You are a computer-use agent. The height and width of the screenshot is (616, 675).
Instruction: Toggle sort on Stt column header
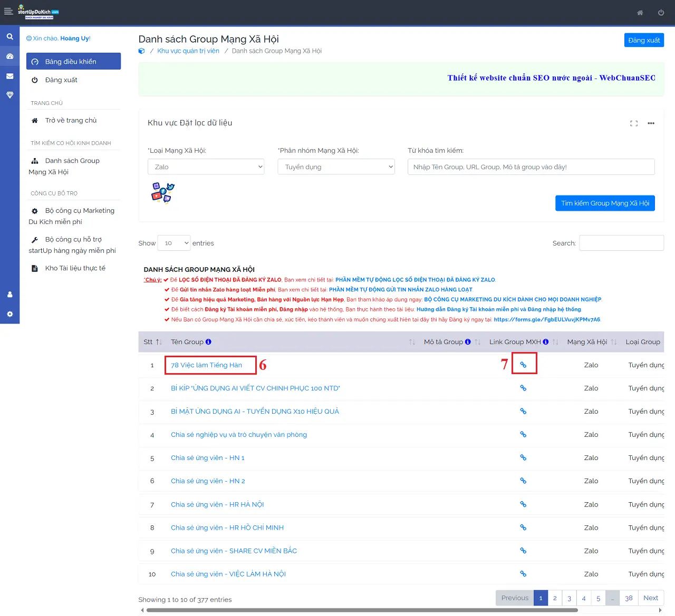[159, 342]
